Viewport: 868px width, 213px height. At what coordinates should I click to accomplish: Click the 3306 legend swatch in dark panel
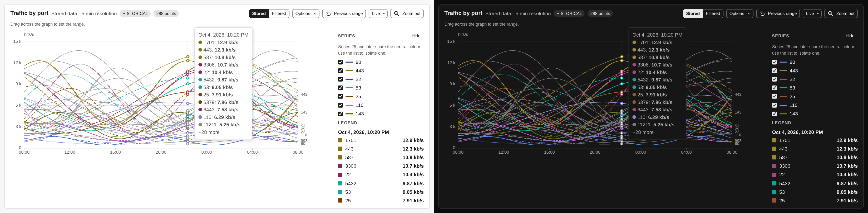click(x=774, y=166)
